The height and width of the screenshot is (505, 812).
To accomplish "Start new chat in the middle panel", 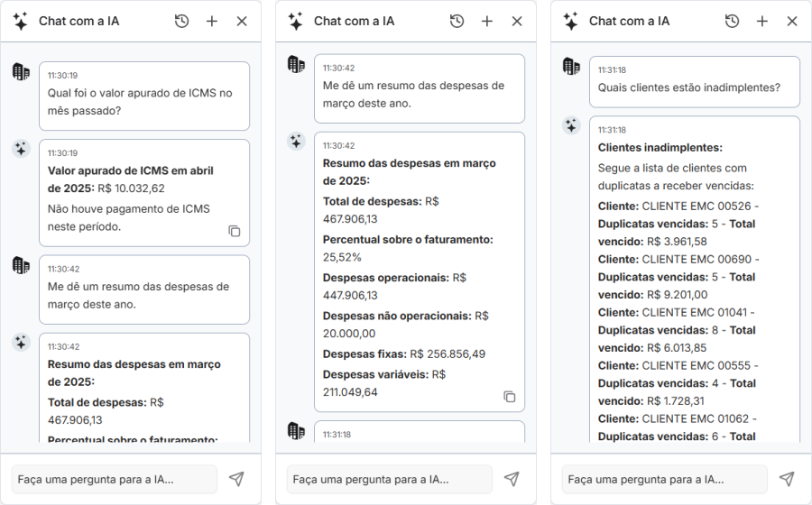I will (487, 22).
